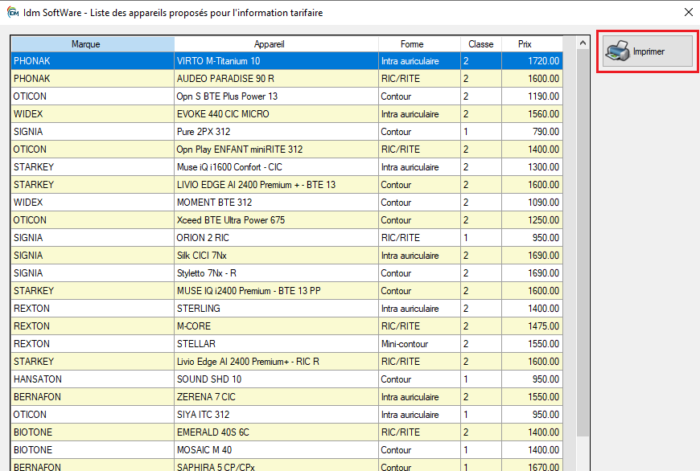
Task: Select the M-CORE device row
Action: (x=287, y=326)
